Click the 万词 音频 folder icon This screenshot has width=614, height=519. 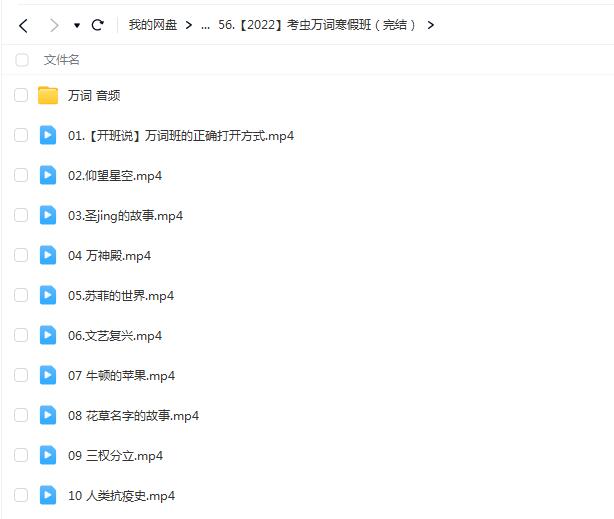48,96
